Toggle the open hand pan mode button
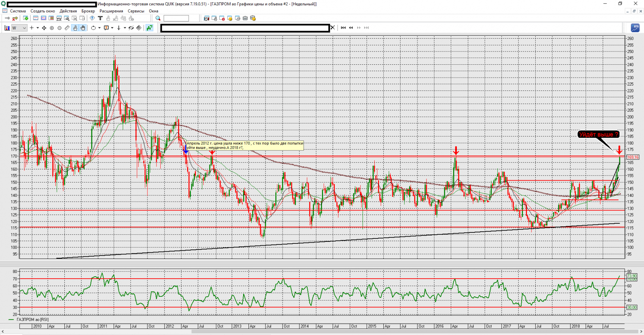The image size is (644, 335). tap(83, 28)
